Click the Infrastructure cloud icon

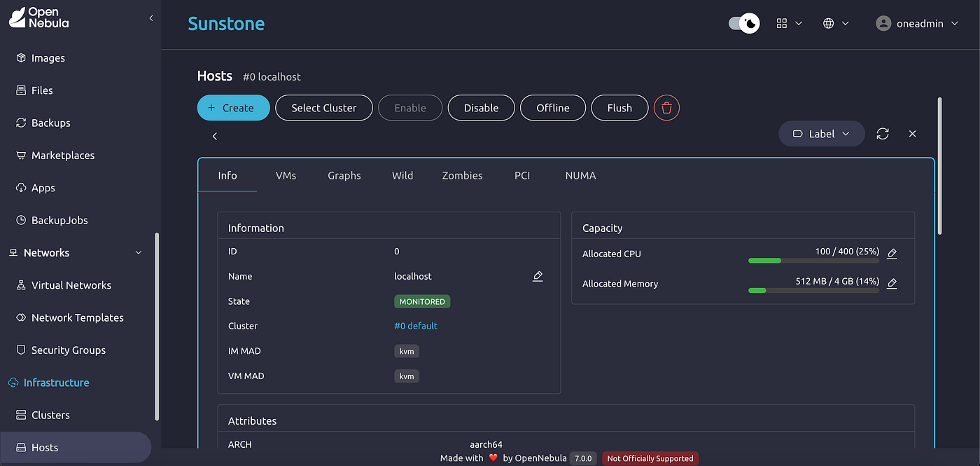tap(13, 383)
